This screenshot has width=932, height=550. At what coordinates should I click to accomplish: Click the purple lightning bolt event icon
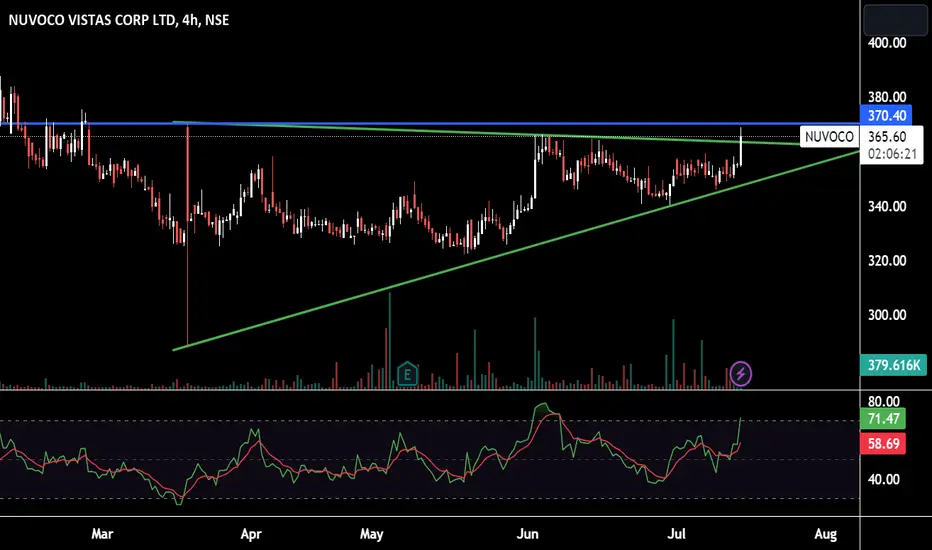[x=741, y=374]
